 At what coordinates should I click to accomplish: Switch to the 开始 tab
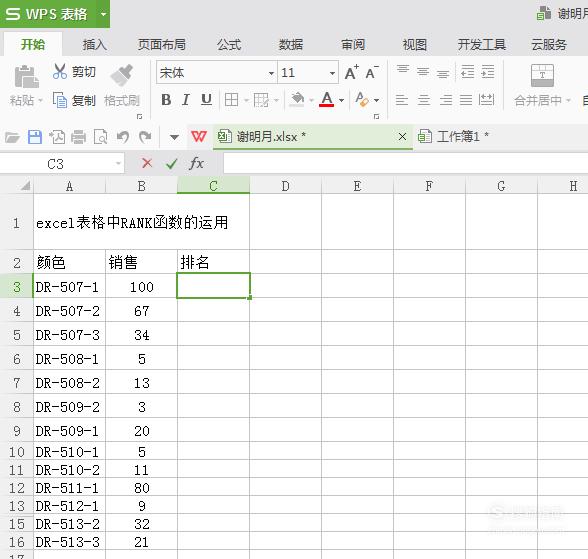pos(33,45)
